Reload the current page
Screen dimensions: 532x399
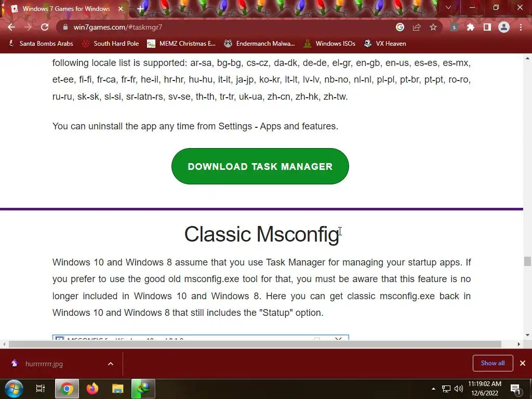(x=45, y=27)
